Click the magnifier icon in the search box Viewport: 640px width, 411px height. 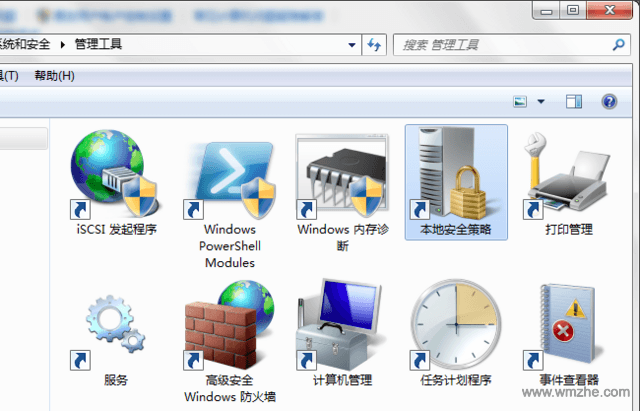(x=619, y=44)
